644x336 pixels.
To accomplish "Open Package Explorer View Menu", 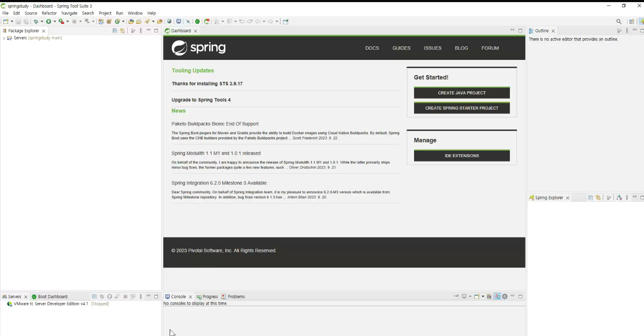I will (x=141, y=31).
